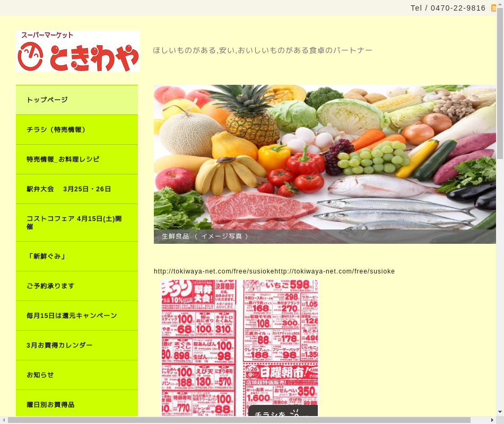Image resolution: width=504 pixels, height=424 pixels.
Task: Click the red sale flyer thumbnail
Action: [x=240, y=339]
